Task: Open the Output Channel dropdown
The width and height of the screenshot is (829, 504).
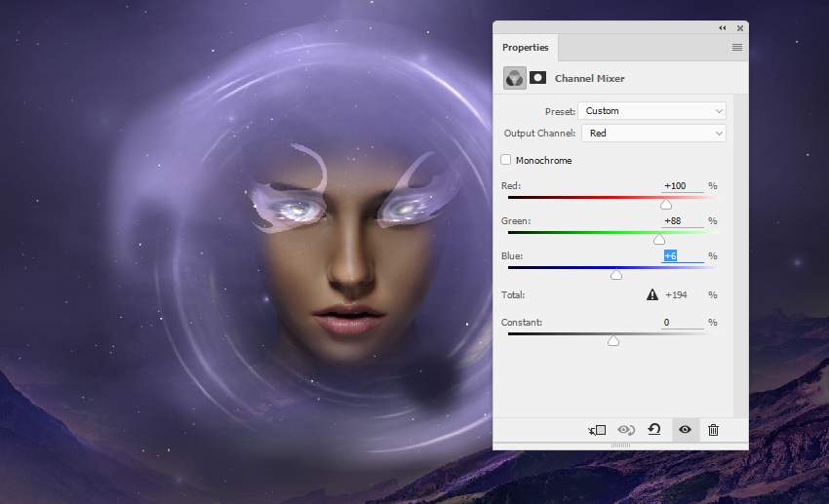Action: [x=653, y=134]
